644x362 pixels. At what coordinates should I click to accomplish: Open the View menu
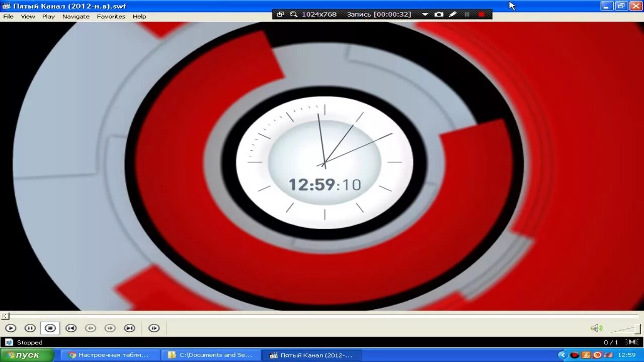pos(28,17)
